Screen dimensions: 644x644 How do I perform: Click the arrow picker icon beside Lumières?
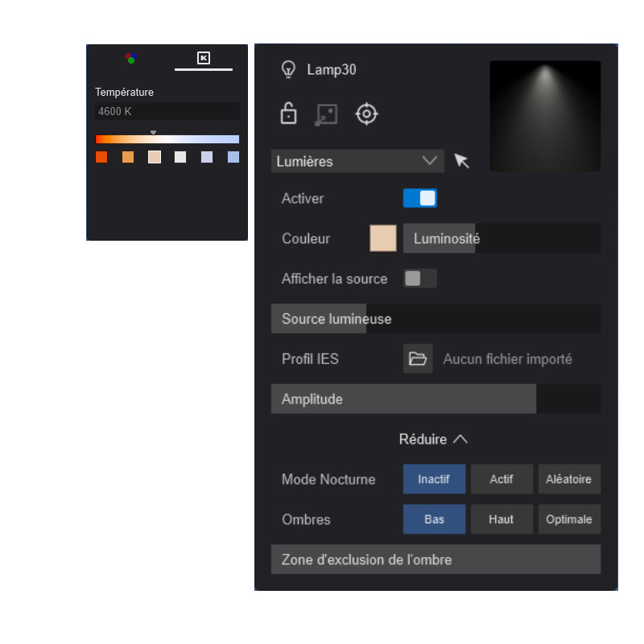coord(461,161)
